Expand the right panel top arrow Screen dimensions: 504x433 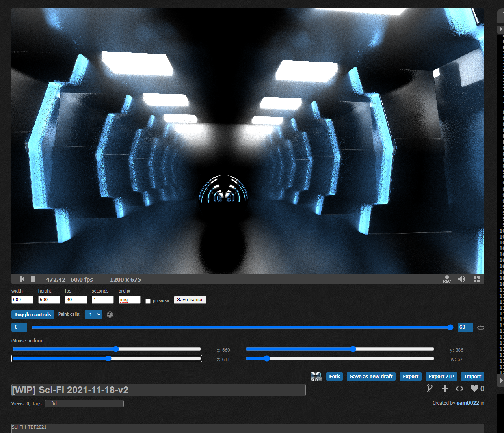500,29
